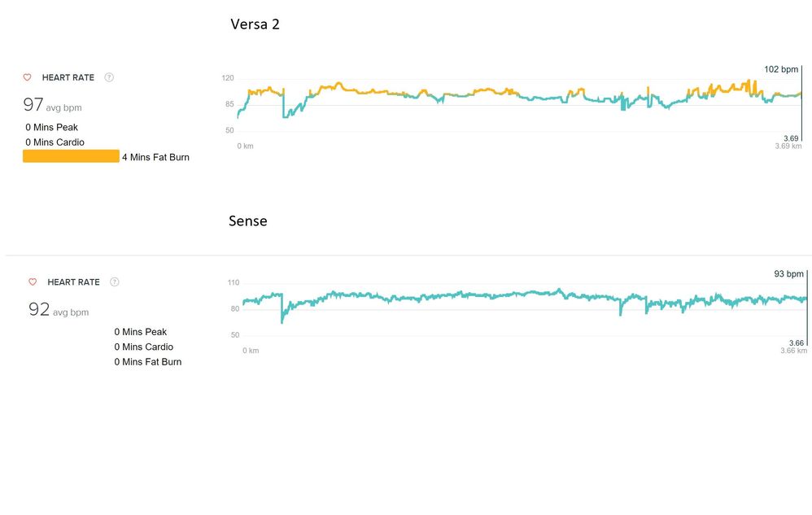Click the 3.66 km end distance label

click(x=793, y=351)
